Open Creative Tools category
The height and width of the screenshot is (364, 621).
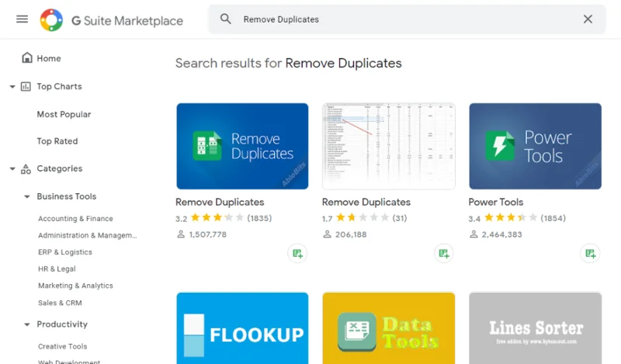click(62, 347)
